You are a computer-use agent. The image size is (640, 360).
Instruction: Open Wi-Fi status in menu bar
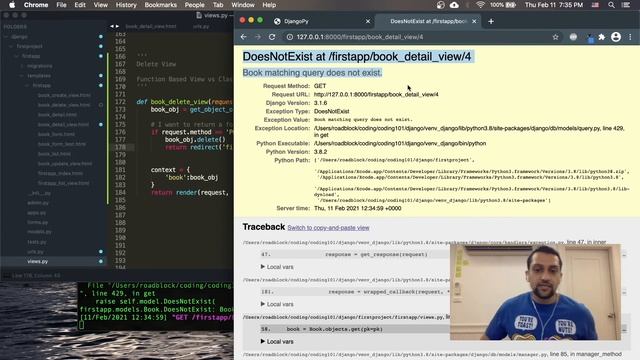pos(480,5)
